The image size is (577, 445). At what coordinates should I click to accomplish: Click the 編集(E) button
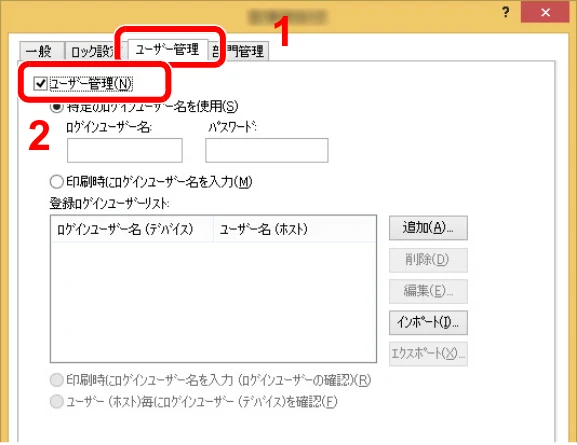point(428,291)
